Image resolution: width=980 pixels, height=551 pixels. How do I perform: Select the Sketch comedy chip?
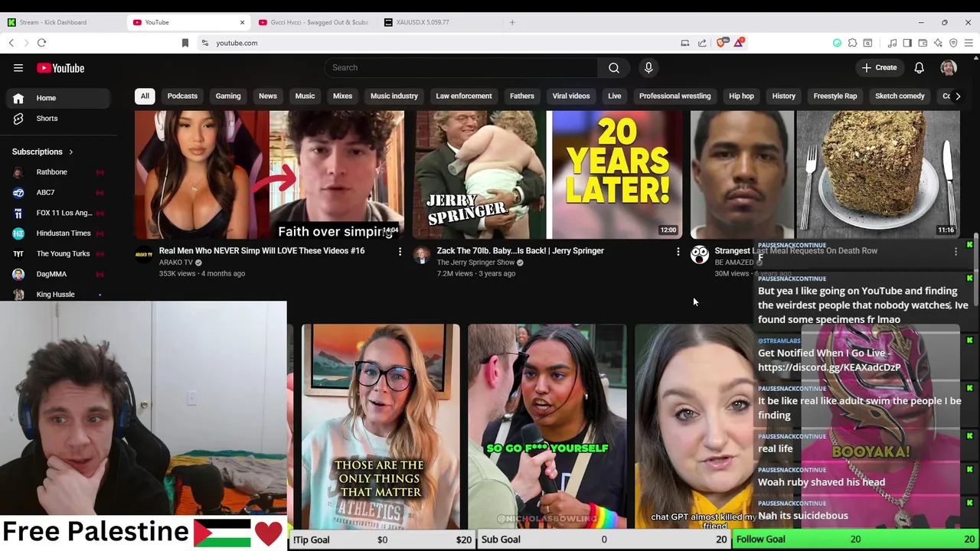(900, 96)
